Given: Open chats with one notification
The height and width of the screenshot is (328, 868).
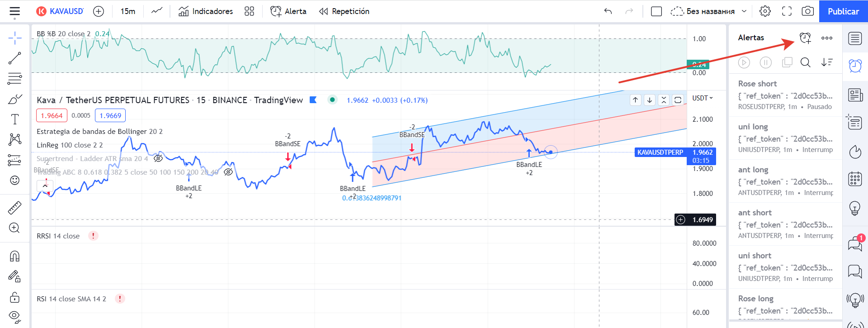Looking at the screenshot, I should click(x=856, y=243).
